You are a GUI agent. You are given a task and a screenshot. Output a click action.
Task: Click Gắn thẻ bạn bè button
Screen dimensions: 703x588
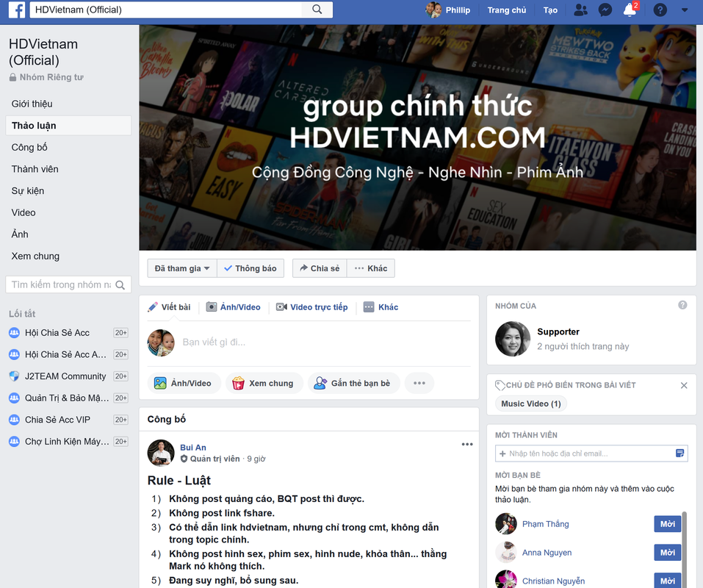[x=353, y=383]
